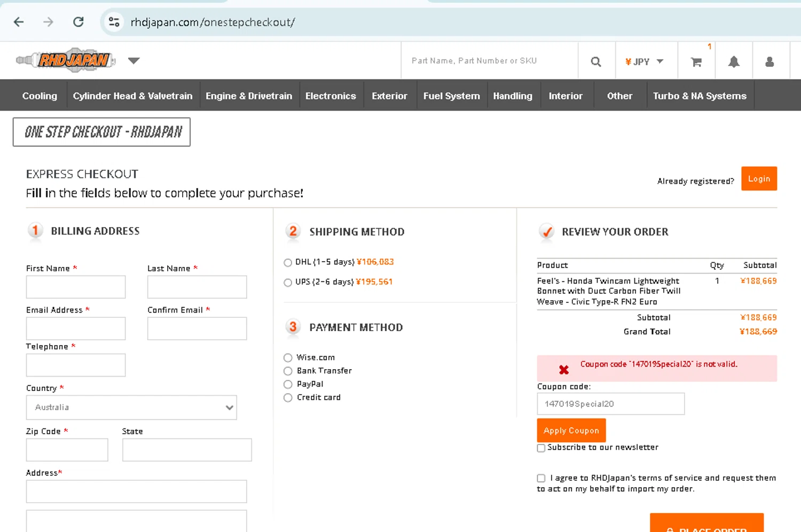Click the search magnifier icon
Screen dimensions: 801x532
(596, 62)
